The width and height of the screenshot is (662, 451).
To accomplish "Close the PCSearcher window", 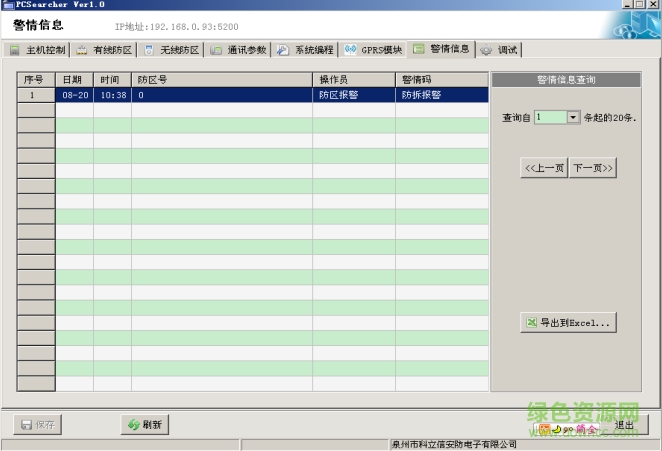I will 653,4.
